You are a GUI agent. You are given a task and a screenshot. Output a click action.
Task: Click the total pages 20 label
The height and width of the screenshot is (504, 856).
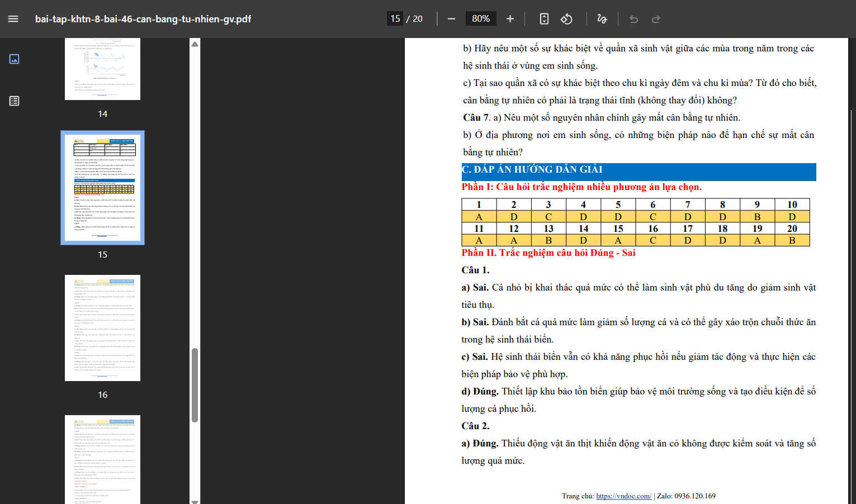(x=418, y=19)
